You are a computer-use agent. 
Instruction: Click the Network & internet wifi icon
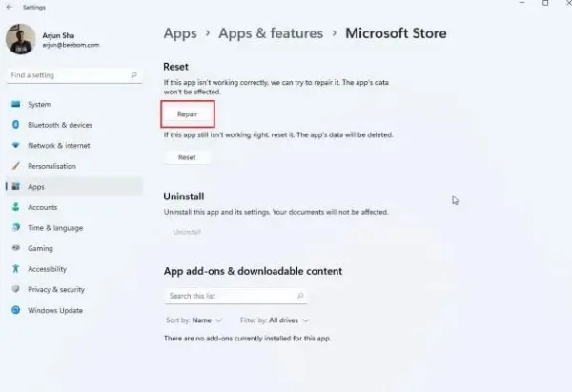point(15,145)
